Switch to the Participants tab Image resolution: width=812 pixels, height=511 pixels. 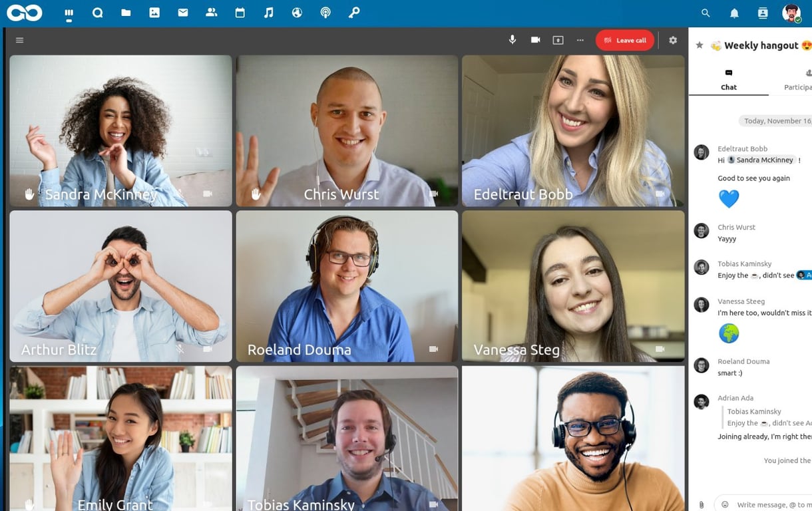(798, 80)
